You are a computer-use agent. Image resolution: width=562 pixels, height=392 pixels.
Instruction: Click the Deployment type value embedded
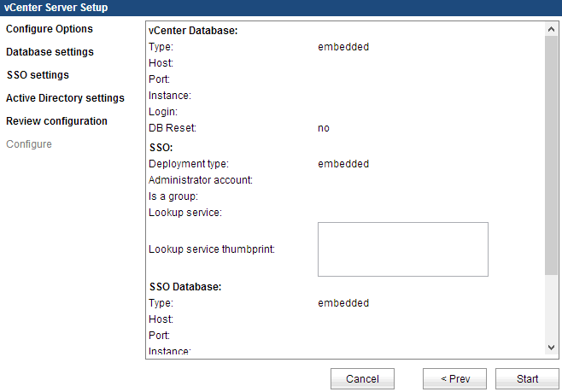(343, 164)
